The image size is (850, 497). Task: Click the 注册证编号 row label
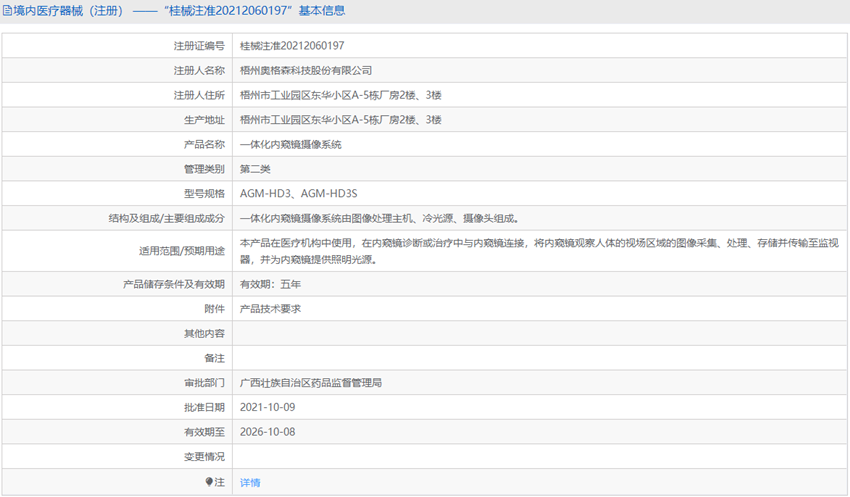[x=199, y=45]
